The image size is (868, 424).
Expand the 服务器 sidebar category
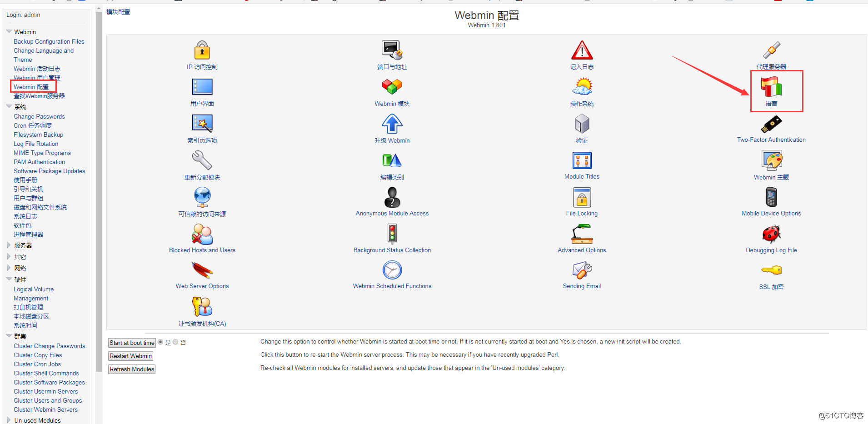(9, 245)
